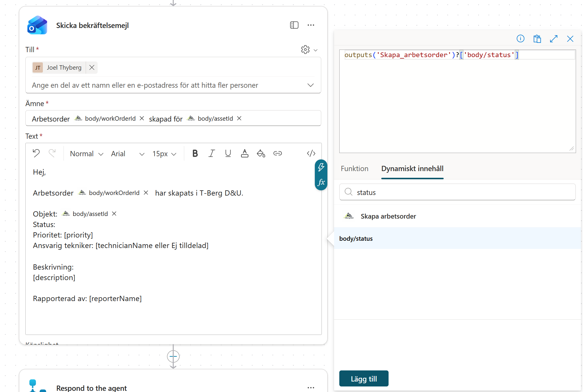Insert a hyperlink
The width and height of the screenshot is (583, 392).
(x=278, y=153)
